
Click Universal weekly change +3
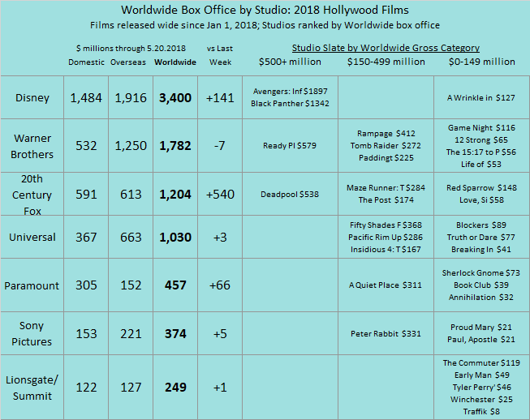[220, 238]
